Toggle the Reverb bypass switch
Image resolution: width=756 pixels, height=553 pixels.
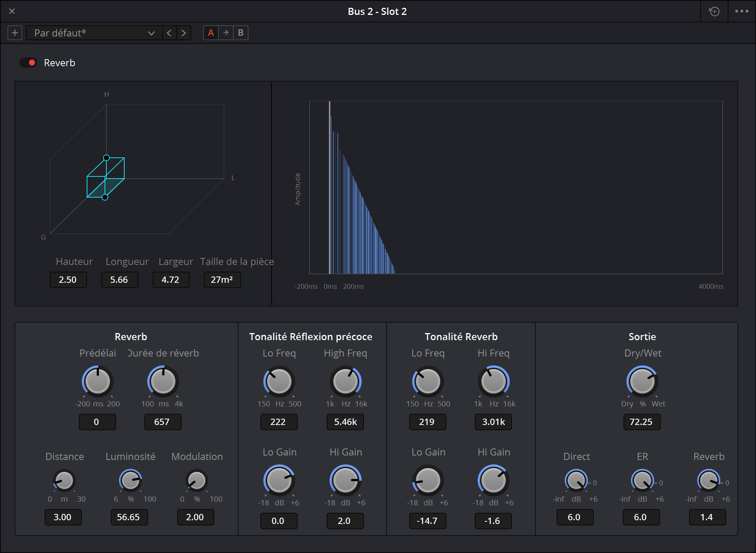(28, 63)
